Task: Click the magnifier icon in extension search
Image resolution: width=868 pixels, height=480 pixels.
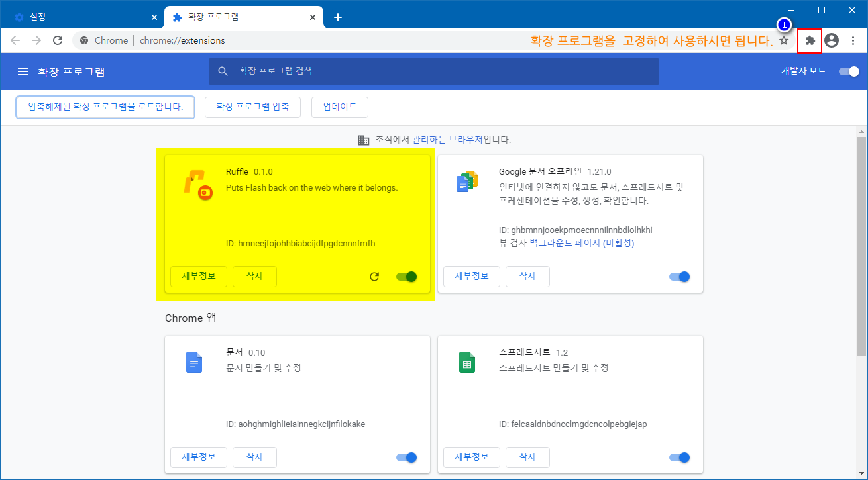Action: (223, 71)
